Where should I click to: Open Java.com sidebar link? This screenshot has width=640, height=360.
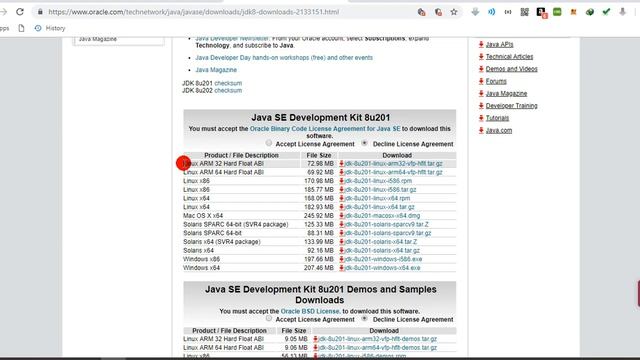[499, 131]
